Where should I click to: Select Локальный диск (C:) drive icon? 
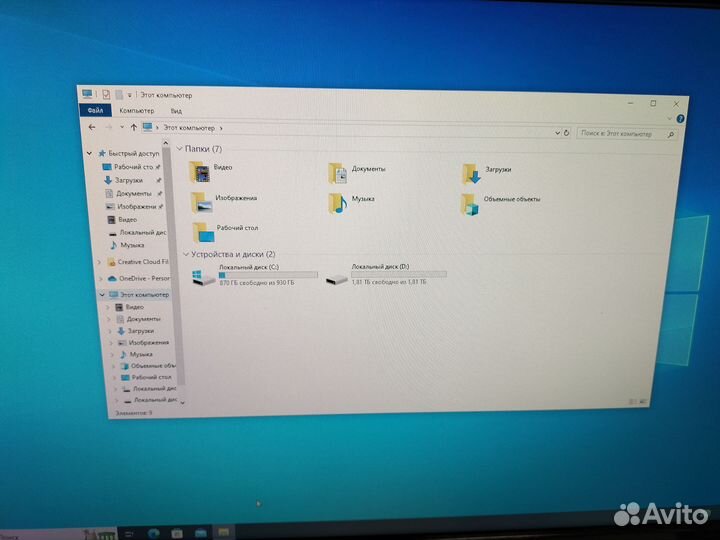click(x=203, y=277)
